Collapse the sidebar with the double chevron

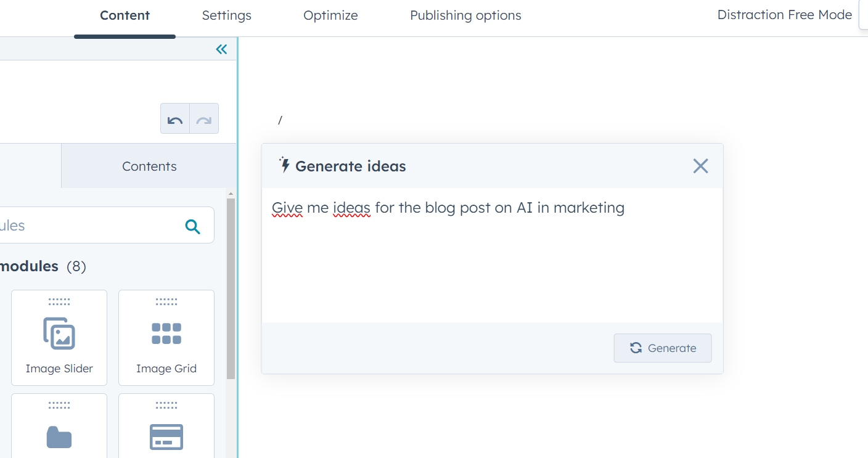click(221, 49)
